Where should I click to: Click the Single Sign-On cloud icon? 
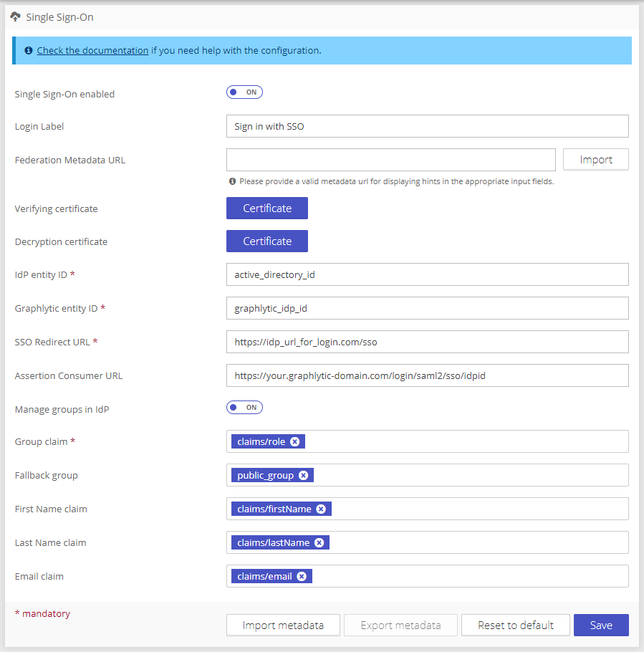coord(15,16)
